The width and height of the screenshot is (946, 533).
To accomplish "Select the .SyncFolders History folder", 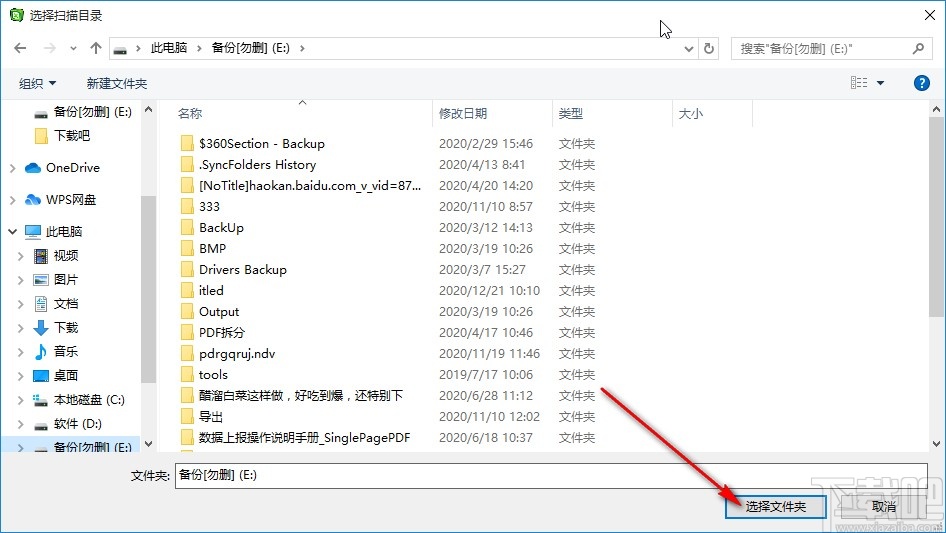I will pyautogui.click(x=258, y=165).
